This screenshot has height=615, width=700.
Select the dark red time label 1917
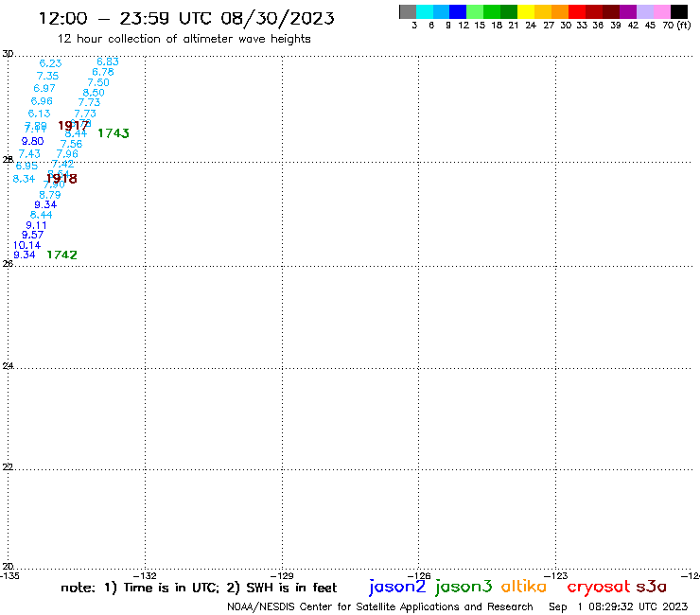[74, 126]
